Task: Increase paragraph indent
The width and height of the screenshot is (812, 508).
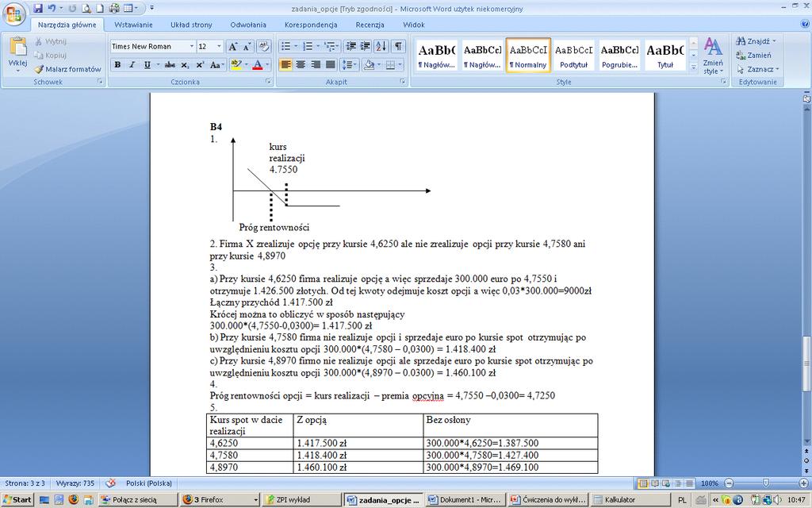Action: coord(365,47)
